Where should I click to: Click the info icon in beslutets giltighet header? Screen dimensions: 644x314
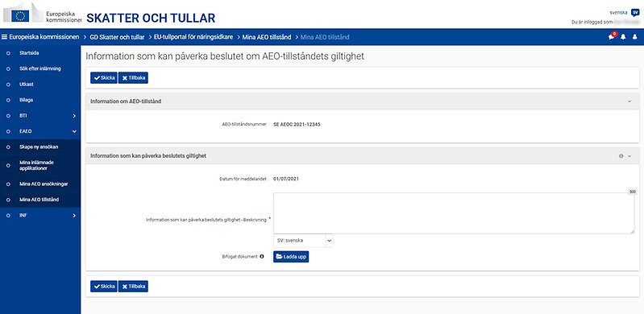pos(621,156)
